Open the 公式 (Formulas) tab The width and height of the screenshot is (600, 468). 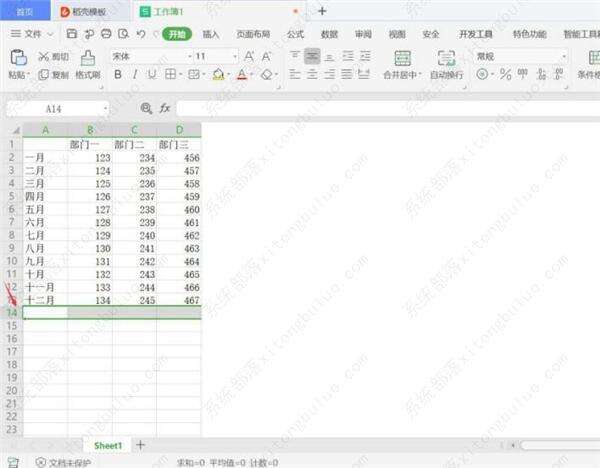click(295, 34)
